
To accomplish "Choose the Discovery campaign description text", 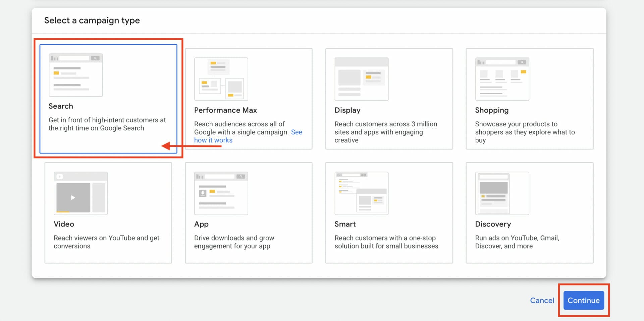I will 517,242.
